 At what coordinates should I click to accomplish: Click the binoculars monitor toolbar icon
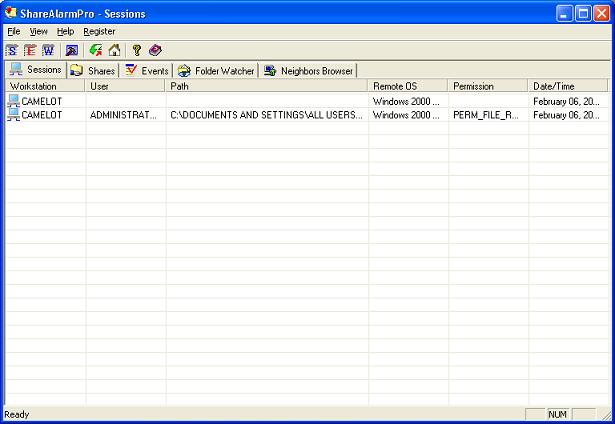72,50
